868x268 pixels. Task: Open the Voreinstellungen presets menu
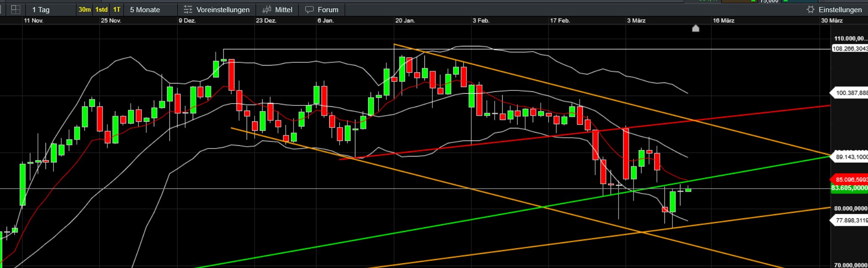[217, 9]
